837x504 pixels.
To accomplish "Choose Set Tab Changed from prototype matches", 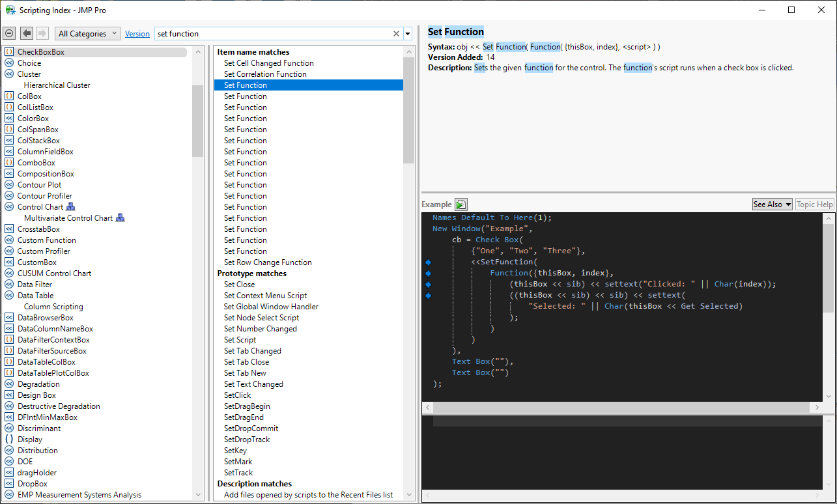I will click(x=252, y=351).
